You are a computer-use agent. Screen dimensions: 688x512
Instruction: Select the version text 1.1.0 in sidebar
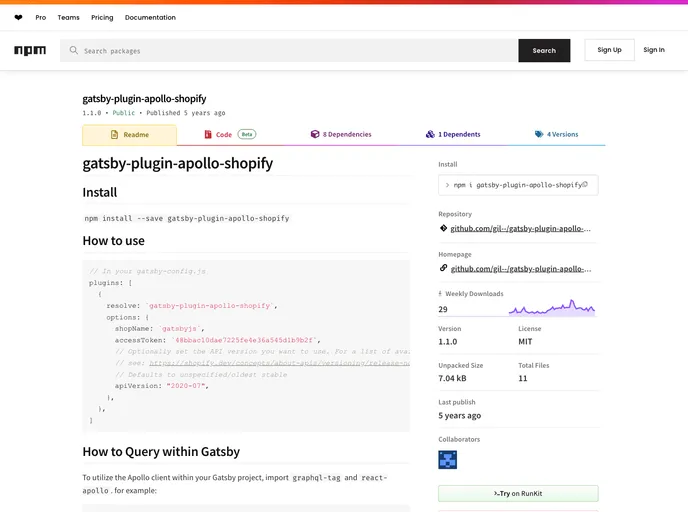click(448, 341)
